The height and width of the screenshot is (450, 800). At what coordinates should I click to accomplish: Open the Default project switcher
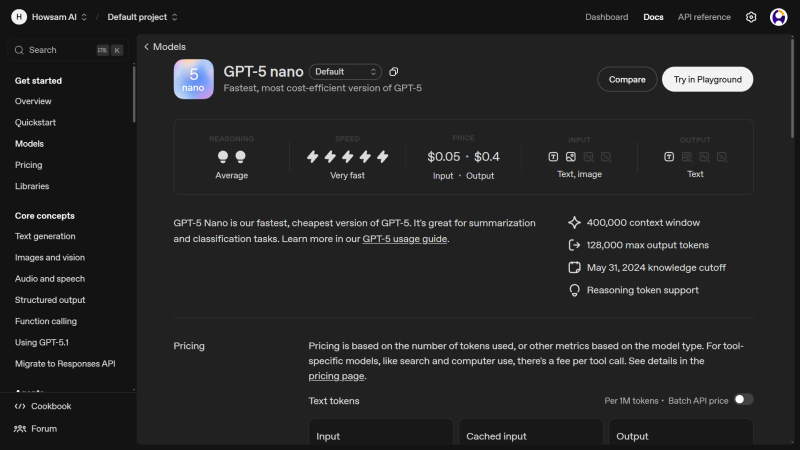tap(142, 17)
